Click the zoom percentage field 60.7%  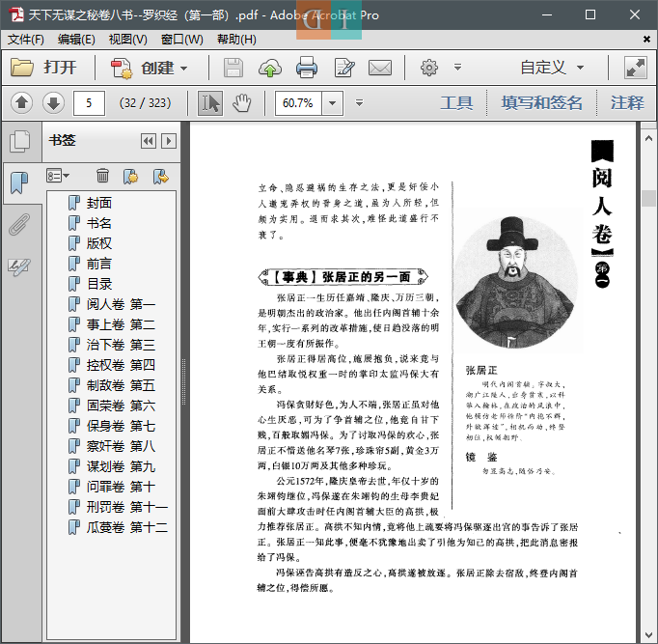point(298,103)
